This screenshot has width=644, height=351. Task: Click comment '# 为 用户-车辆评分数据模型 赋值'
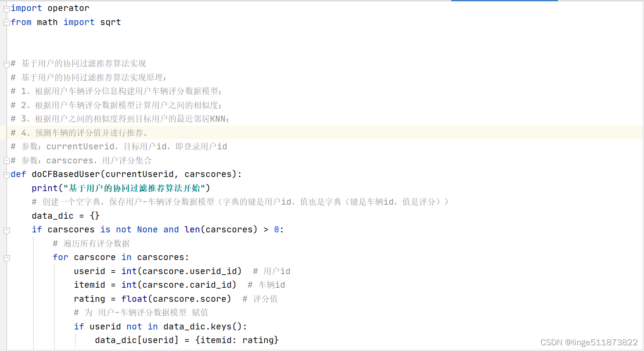[x=141, y=312]
